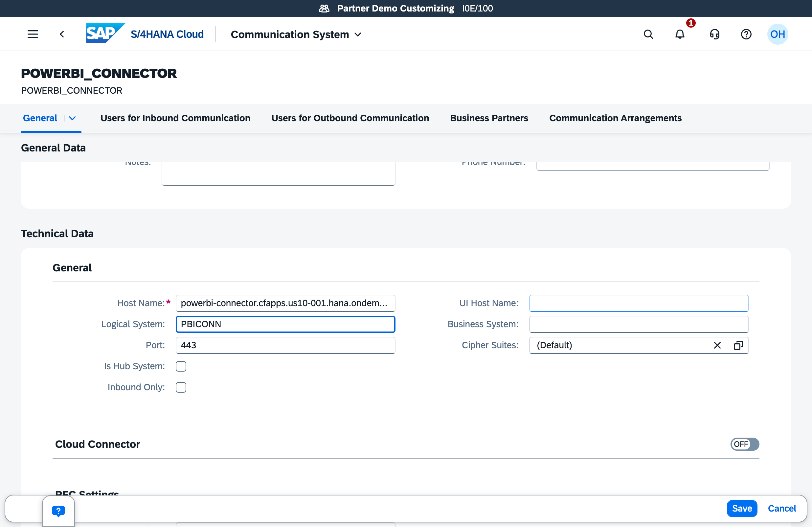Go back with the back arrow

point(62,34)
